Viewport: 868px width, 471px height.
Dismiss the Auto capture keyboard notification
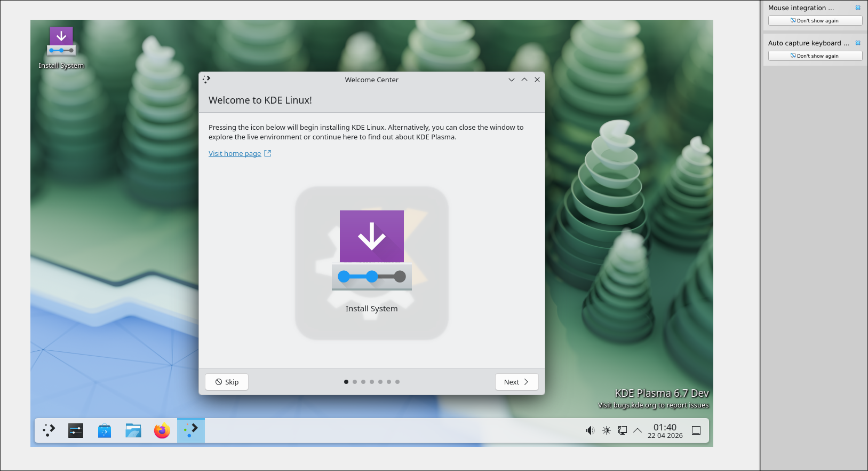click(x=858, y=43)
